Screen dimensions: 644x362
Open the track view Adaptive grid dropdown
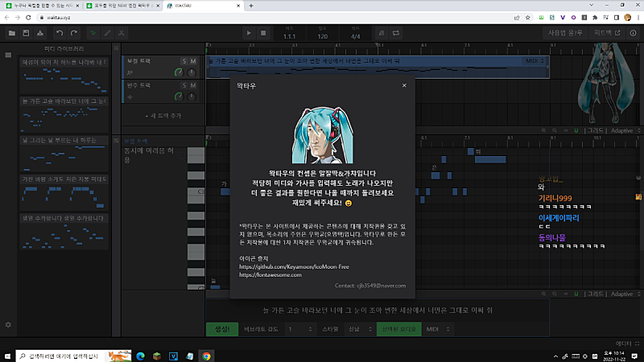pyautogui.click(x=625, y=130)
